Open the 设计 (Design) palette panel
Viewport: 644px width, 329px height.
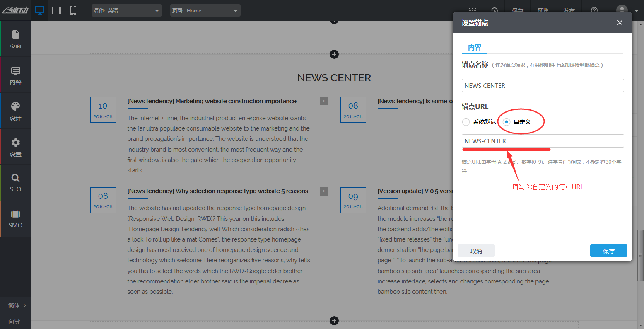click(16, 111)
